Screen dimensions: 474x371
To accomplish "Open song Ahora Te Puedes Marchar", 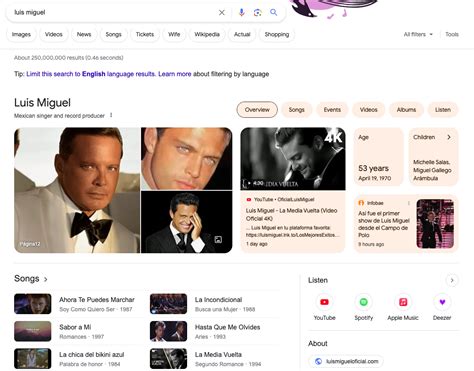I will pos(97,300).
